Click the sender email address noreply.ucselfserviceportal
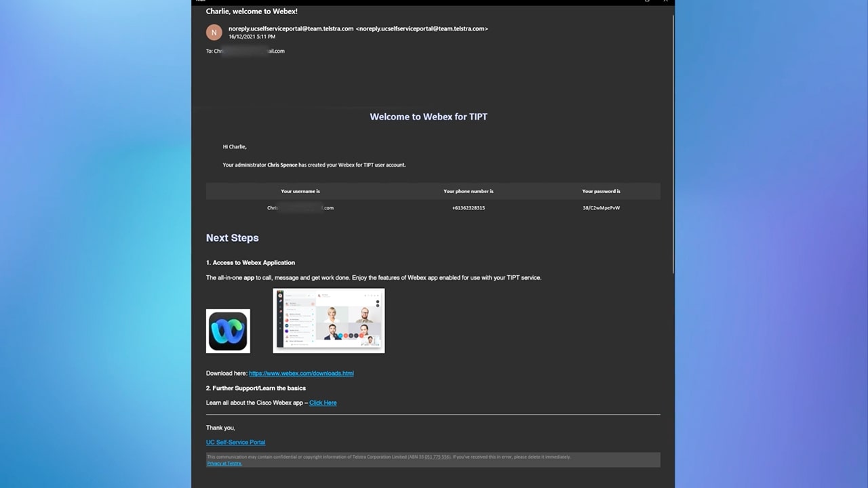This screenshot has height=488, width=868. point(291,28)
